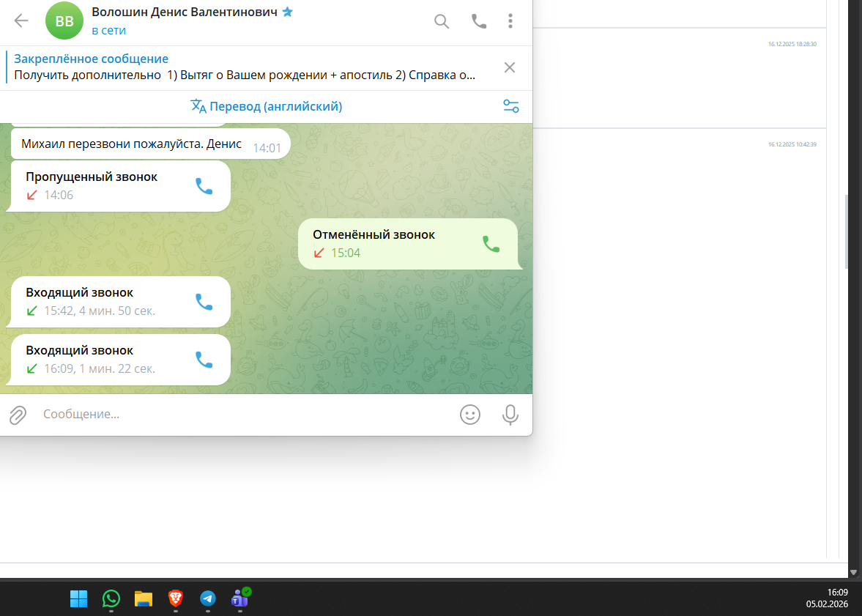
Task: Click the Пропущенный звонок label
Action: tap(92, 177)
